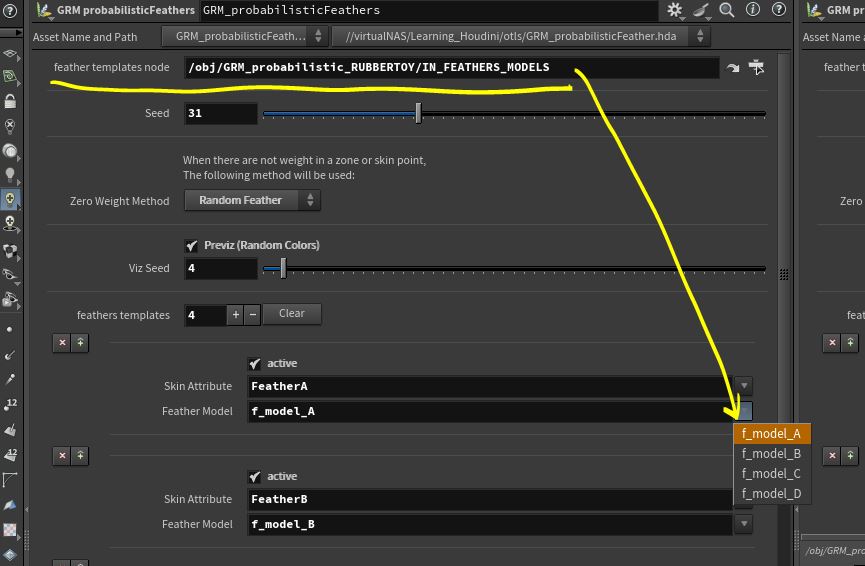
Task: Open the Feather Model dropdown for f_model_B
Action: (743, 524)
